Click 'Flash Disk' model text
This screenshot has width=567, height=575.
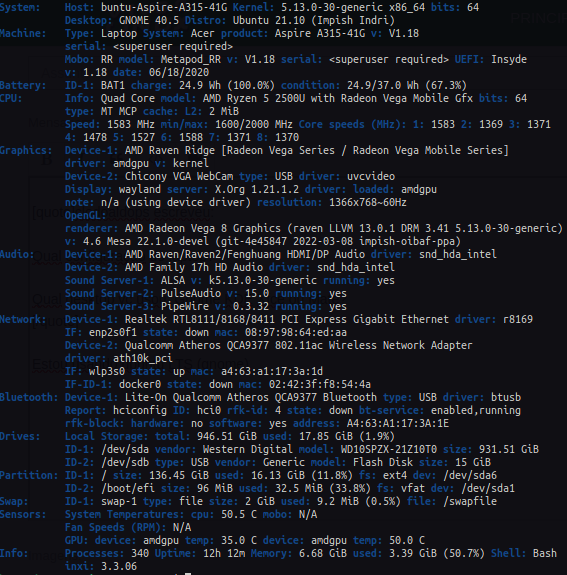(383, 463)
